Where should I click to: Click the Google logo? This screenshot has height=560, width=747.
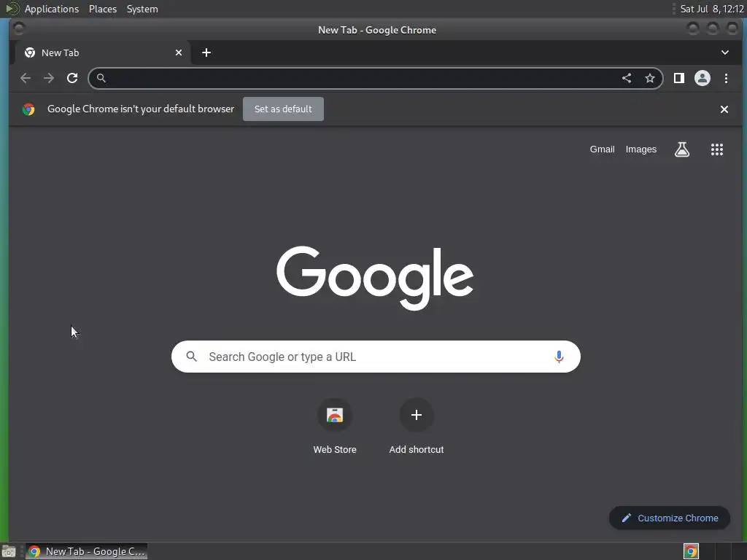375,278
